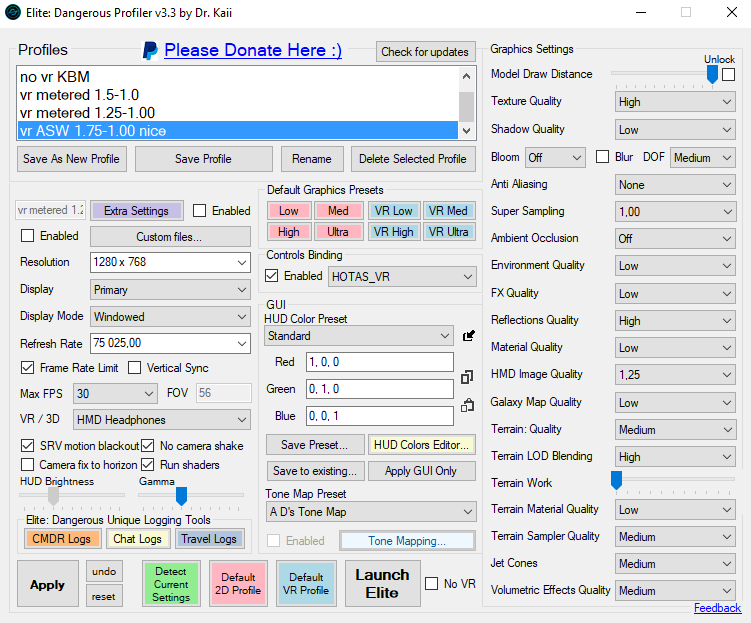Toggle Controls Binding Enabled checkbox
The image size is (751, 623).
(x=272, y=276)
